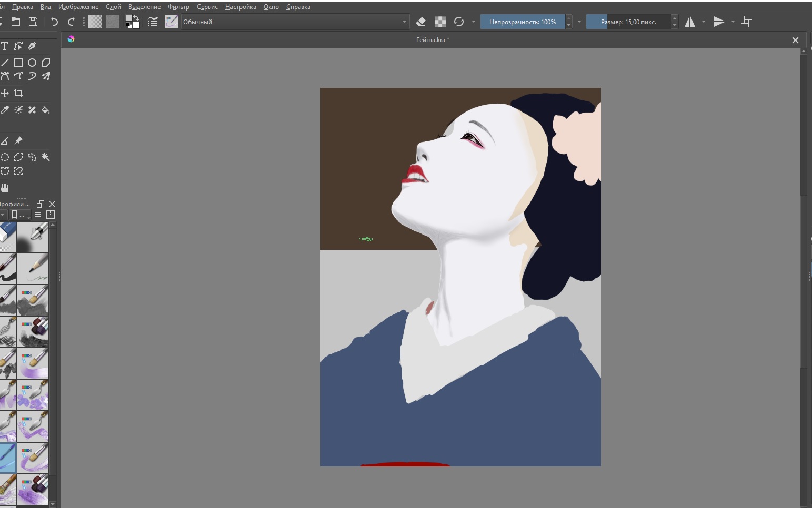Open the Фильтр menu

coord(178,7)
